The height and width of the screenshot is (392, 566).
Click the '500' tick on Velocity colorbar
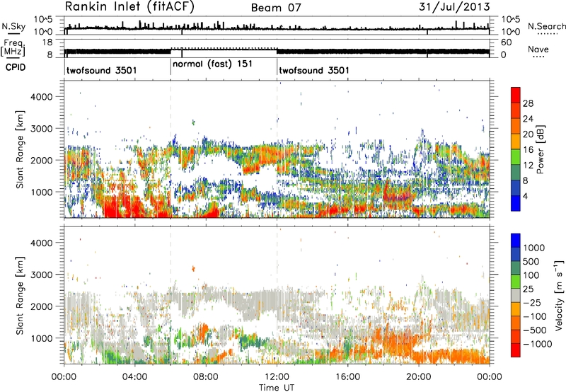coord(531,261)
